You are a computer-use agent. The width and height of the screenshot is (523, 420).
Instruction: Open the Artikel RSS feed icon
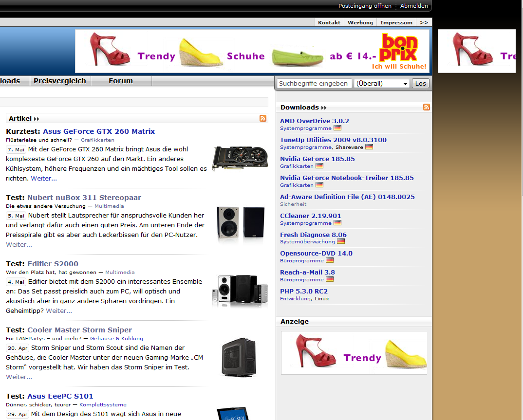(263, 118)
